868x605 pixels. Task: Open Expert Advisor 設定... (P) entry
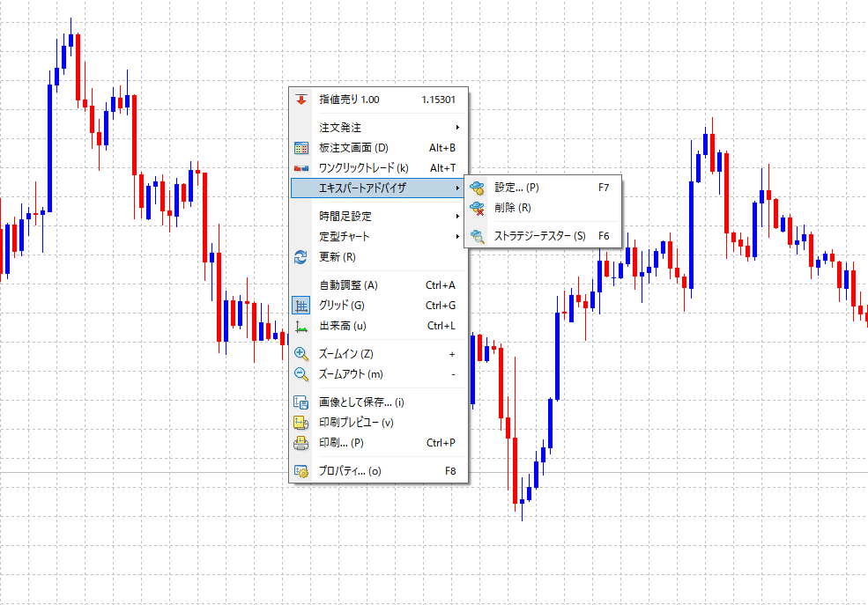coord(543,188)
